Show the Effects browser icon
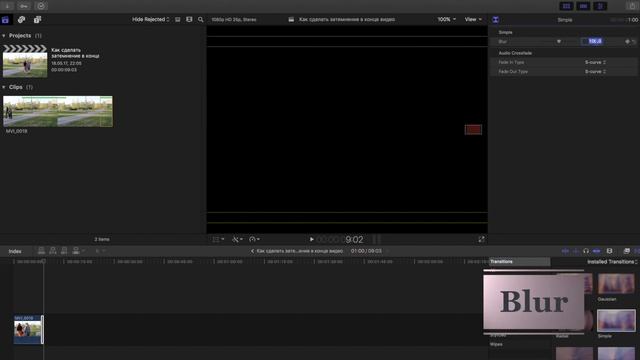This screenshot has width=640, height=360. [627, 251]
